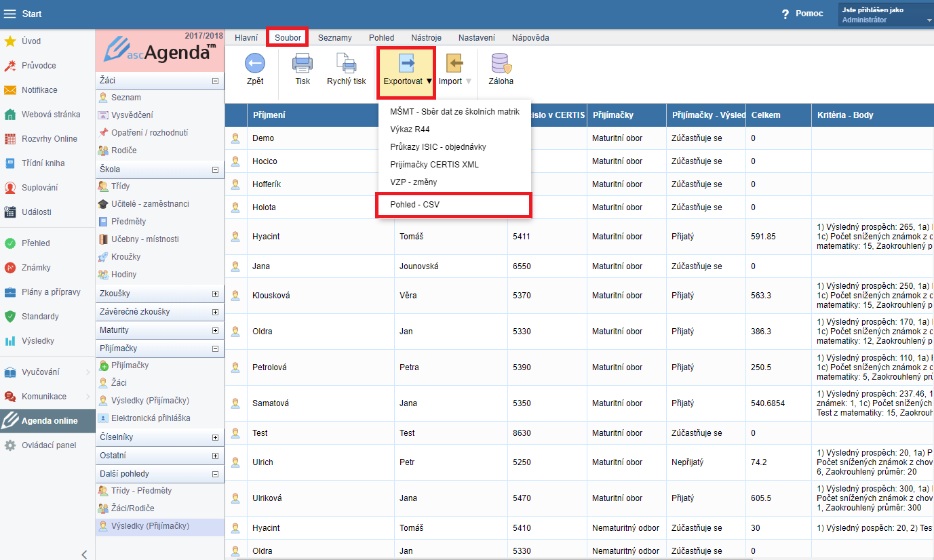This screenshot has width=934, height=560.
Task: Expand the Zkoušky section
Action: click(x=215, y=294)
